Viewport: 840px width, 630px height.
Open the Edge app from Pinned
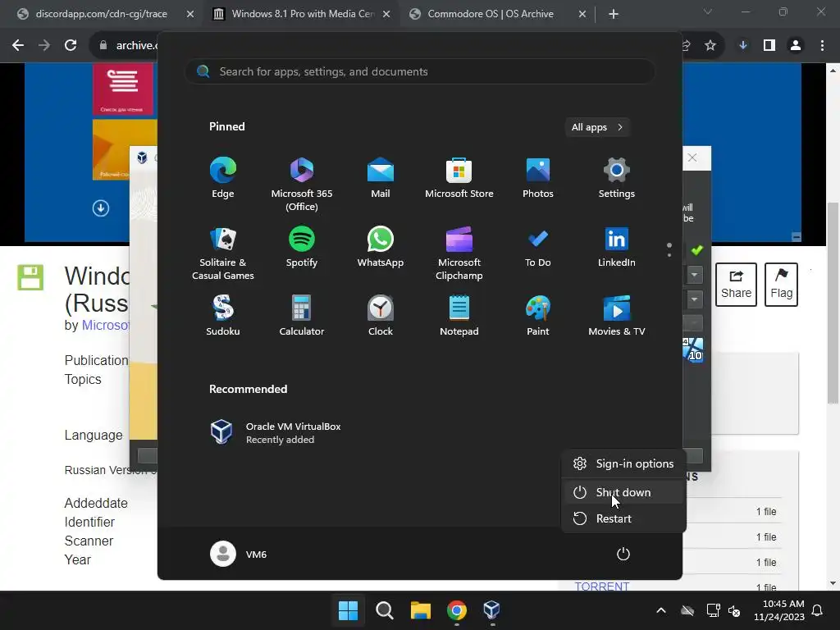click(x=223, y=177)
